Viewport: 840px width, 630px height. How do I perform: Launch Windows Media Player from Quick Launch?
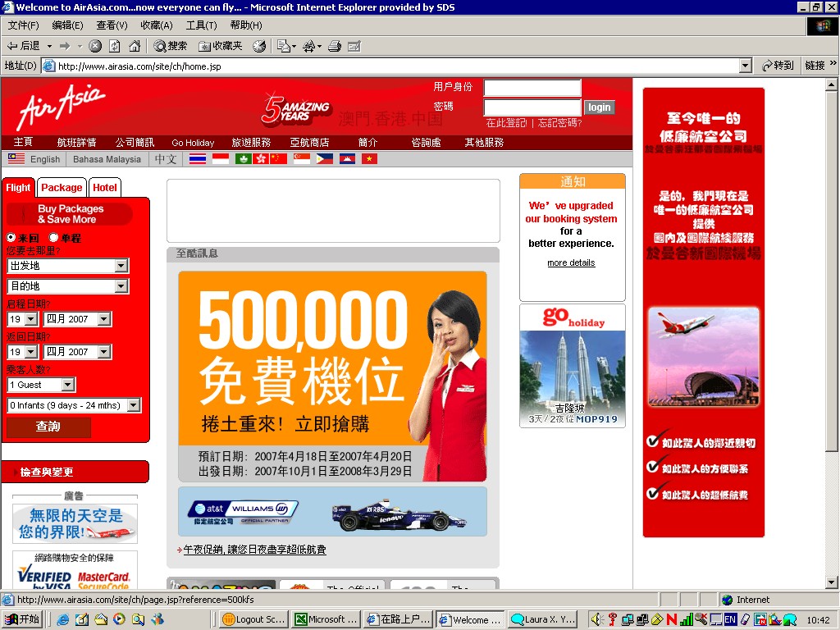point(119,619)
